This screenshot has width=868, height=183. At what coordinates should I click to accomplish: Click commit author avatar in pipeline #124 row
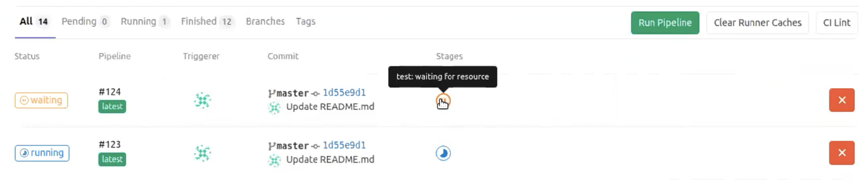[x=274, y=108]
